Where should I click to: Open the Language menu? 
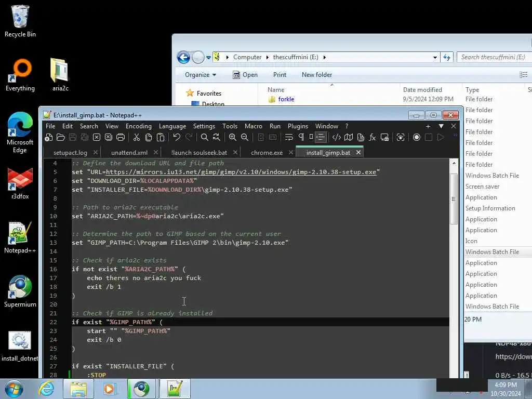coord(172,126)
